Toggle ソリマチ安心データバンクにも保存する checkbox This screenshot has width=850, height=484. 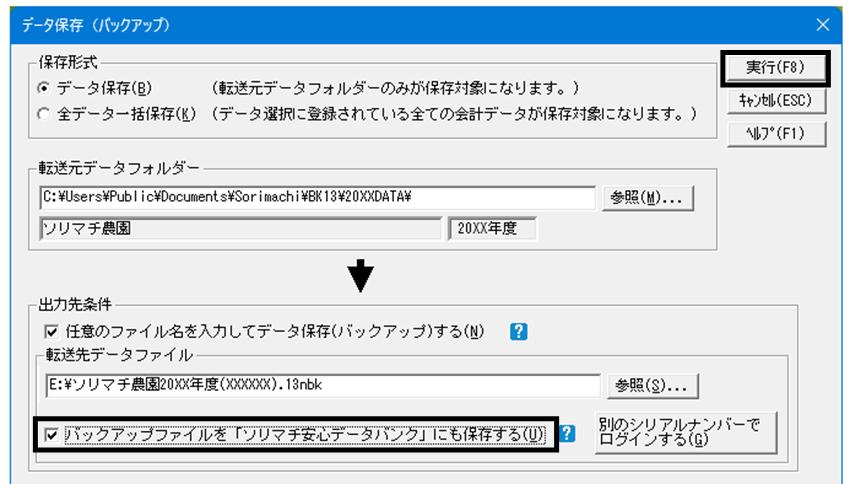(51, 434)
